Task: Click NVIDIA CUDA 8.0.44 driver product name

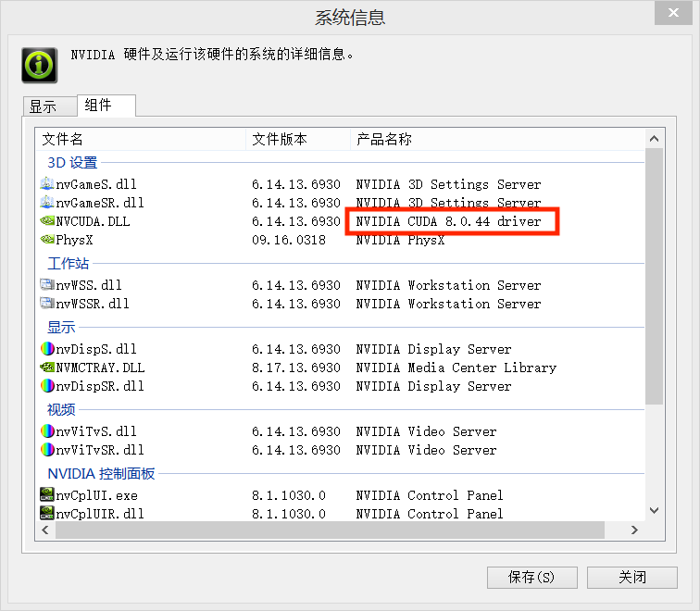Action: point(448,221)
